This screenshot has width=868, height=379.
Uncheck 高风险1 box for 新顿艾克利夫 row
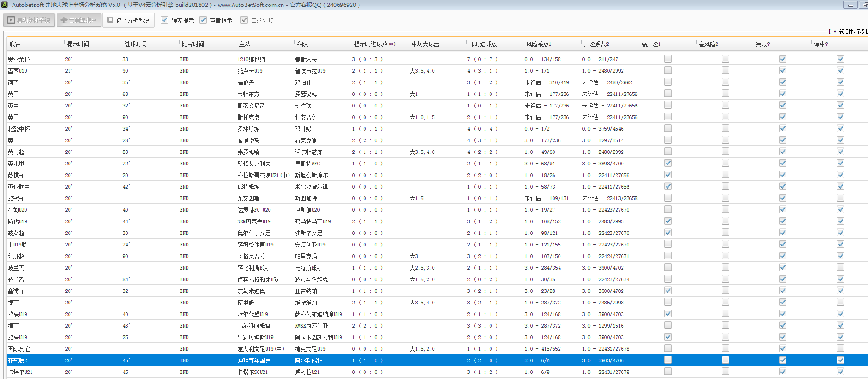(667, 163)
